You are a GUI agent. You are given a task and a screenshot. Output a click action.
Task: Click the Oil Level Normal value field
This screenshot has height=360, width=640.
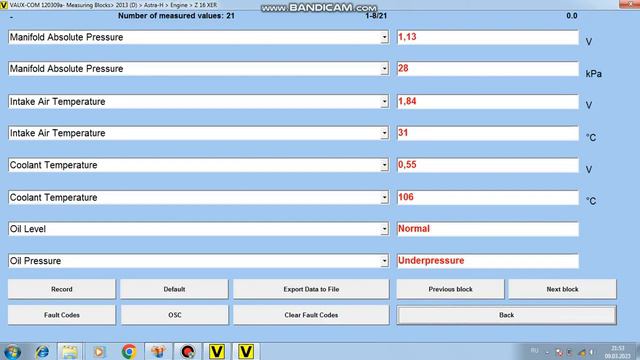[x=487, y=229]
